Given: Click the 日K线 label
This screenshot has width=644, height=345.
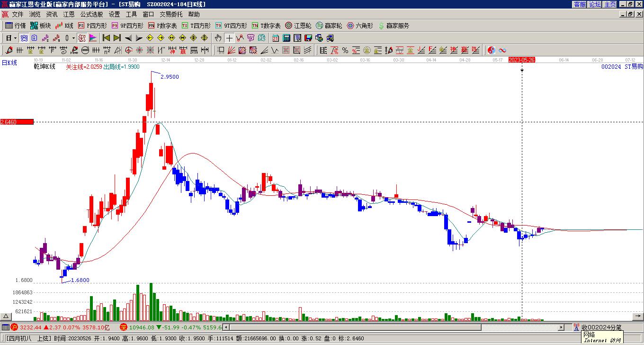Looking at the screenshot, I should click(9, 63).
